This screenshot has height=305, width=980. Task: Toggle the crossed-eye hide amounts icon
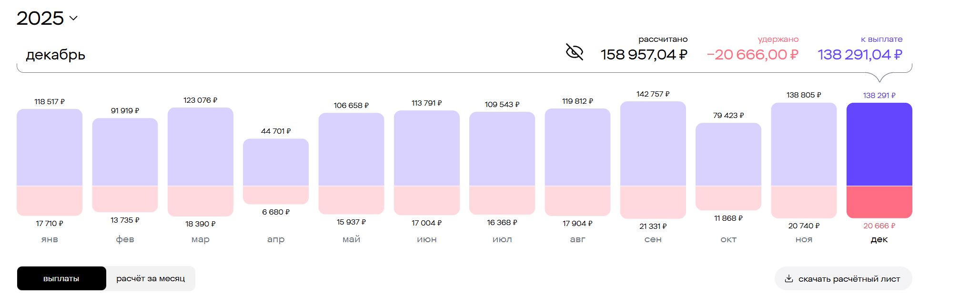point(574,52)
